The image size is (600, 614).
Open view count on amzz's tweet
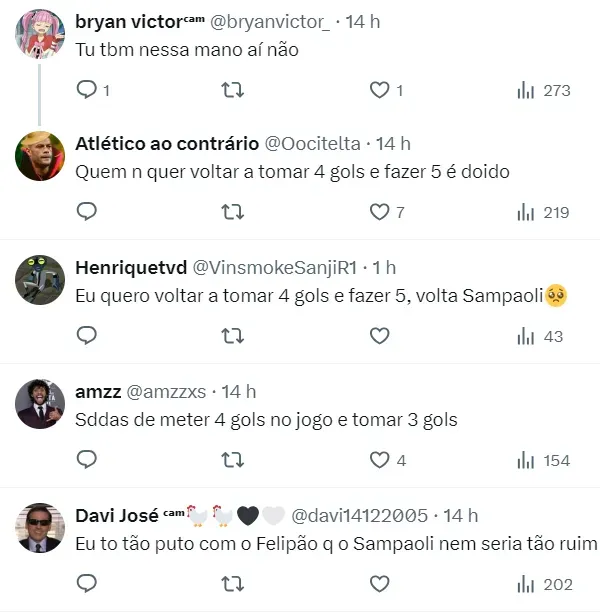[543, 460]
